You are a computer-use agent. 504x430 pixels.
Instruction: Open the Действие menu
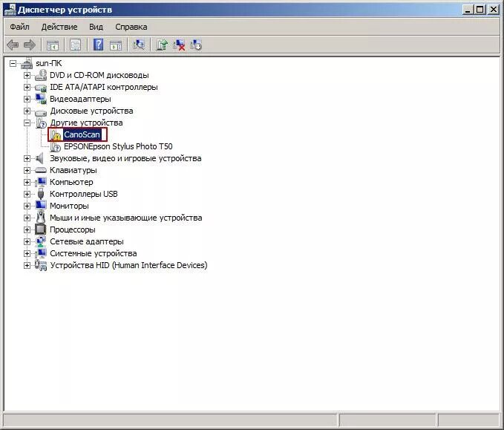point(59,27)
